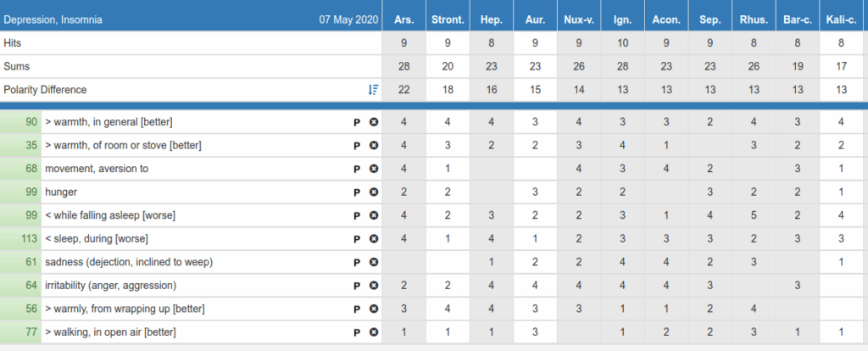
Task: Remove the 'irritability (anger, aggression)' row
Action: (373, 285)
